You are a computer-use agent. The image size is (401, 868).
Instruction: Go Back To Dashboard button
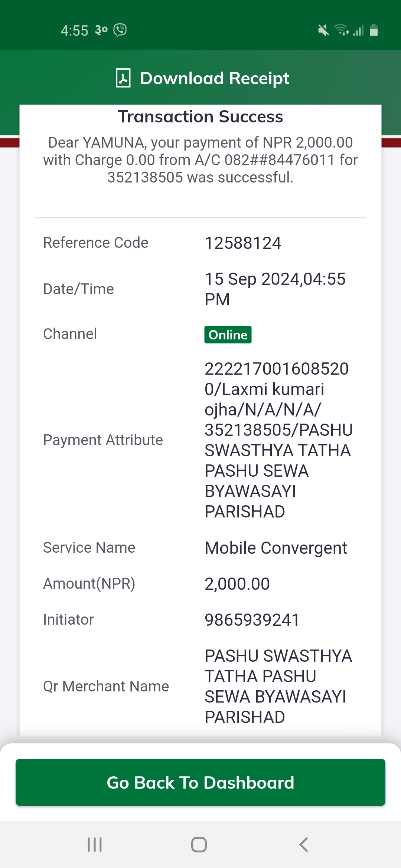tap(200, 782)
